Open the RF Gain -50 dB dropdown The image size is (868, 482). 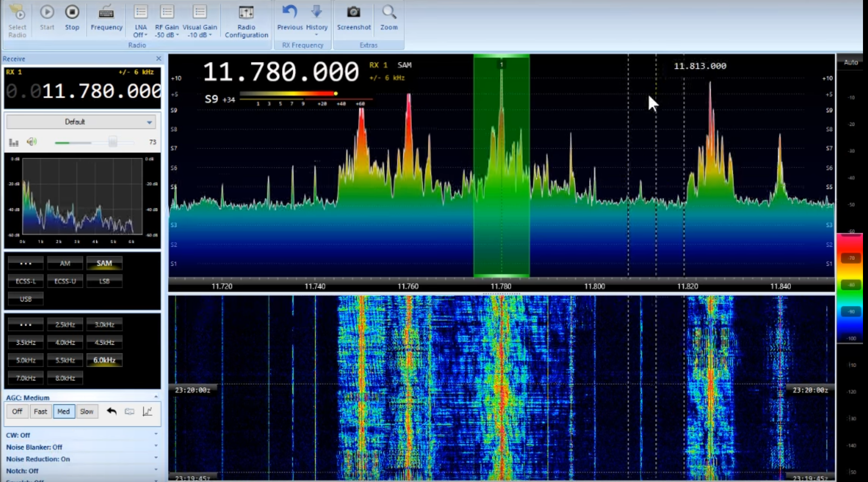click(167, 21)
